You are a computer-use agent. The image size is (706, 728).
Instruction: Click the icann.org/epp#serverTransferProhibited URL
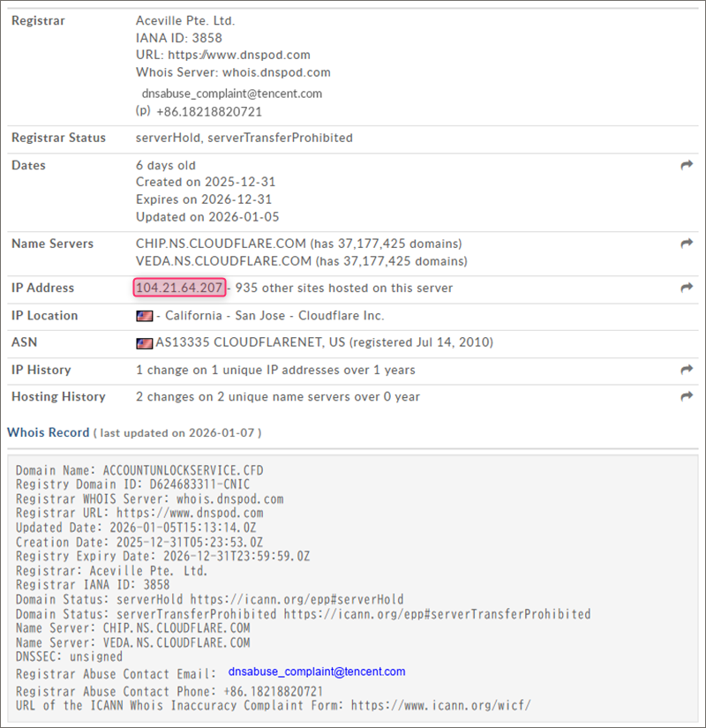437,613
